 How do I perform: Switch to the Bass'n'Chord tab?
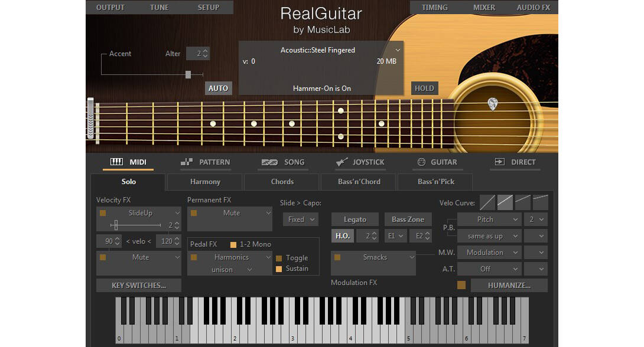359,182
